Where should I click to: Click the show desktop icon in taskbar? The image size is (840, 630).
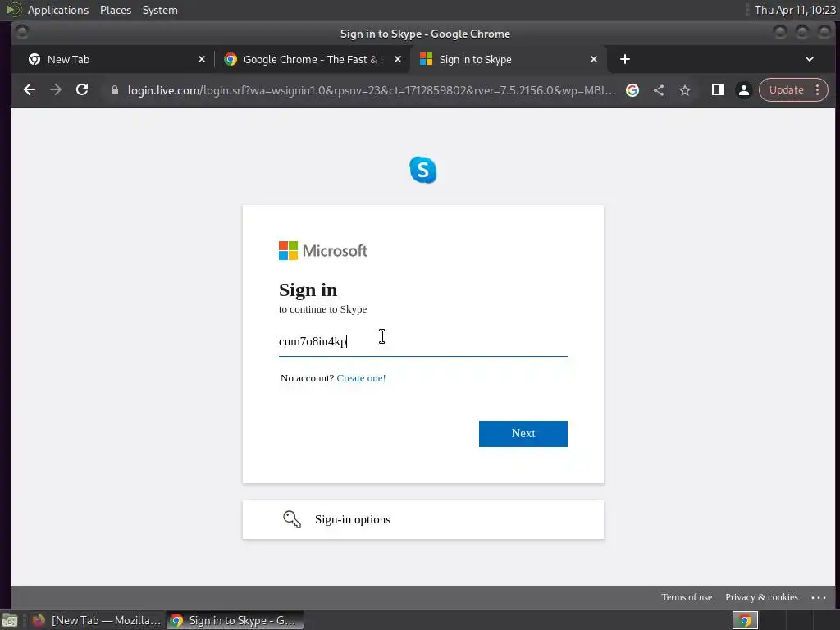10,620
